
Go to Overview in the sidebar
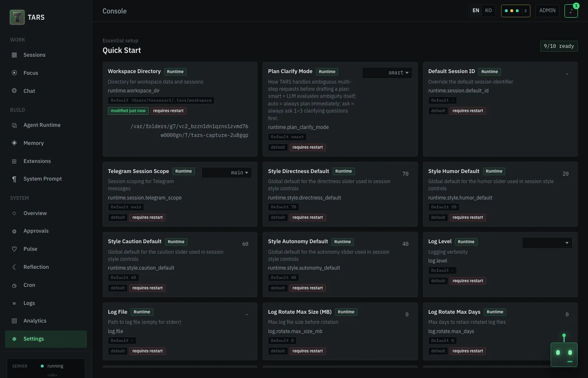pos(46,213)
